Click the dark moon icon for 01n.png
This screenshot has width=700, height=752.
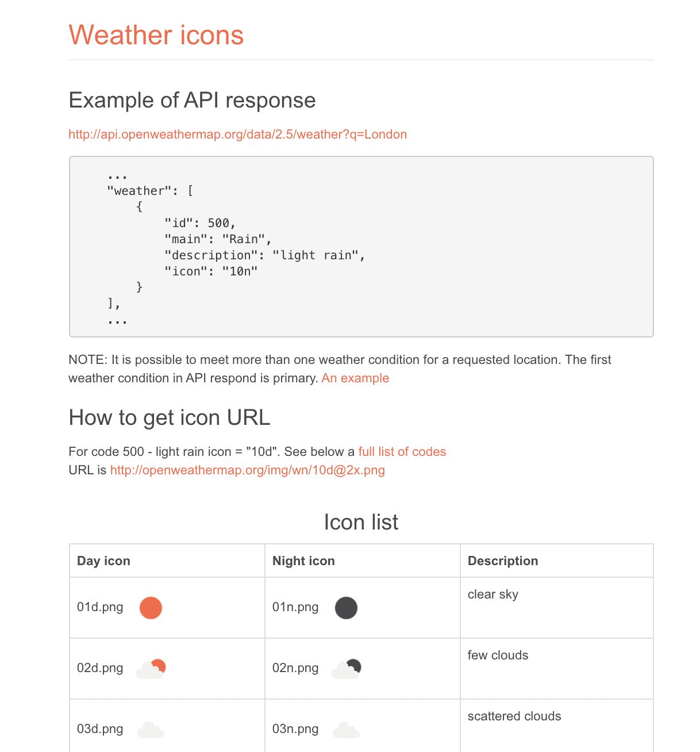tap(346, 608)
